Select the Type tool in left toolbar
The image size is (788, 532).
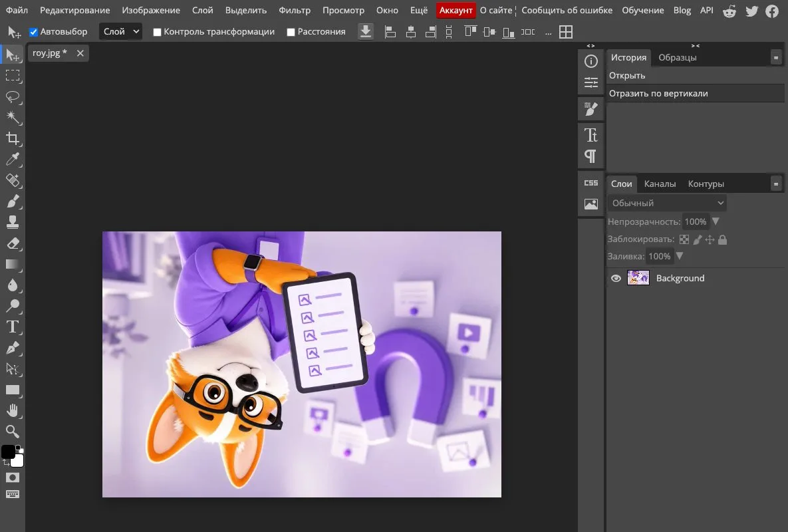(13, 327)
